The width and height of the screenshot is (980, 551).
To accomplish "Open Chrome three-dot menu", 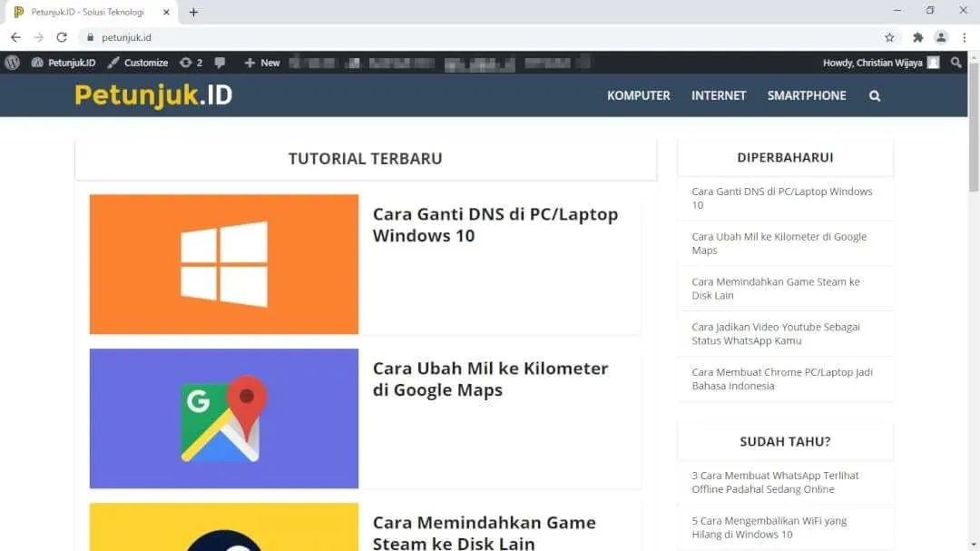I will (x=965, y=37).
